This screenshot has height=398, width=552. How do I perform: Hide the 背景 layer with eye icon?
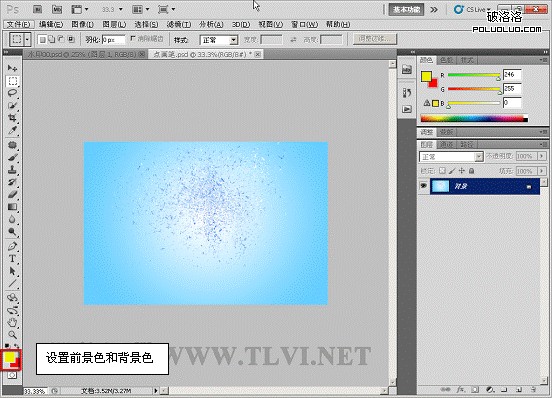pos(424,186)
